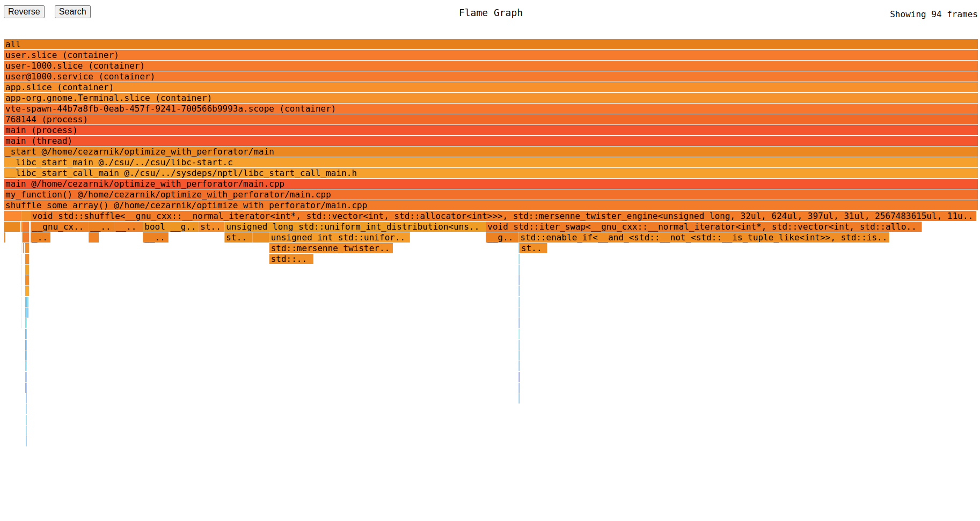Select the 'user-1000.slice (container)' frame
The width and height of the screenshot is (980, 521).
tap(483, 65)
